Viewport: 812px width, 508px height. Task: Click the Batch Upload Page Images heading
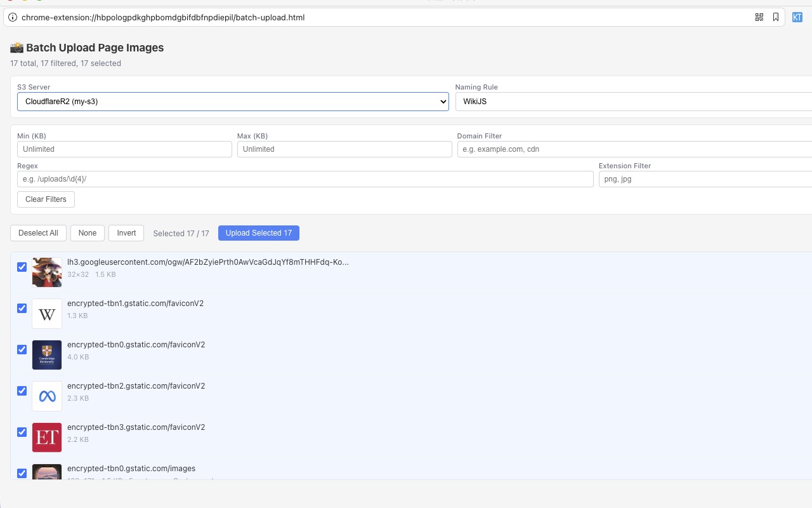[87, 48]
